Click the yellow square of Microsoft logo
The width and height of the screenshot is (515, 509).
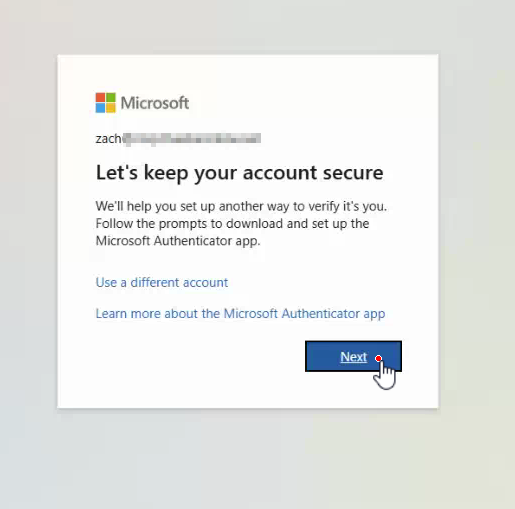pos(111,108)
